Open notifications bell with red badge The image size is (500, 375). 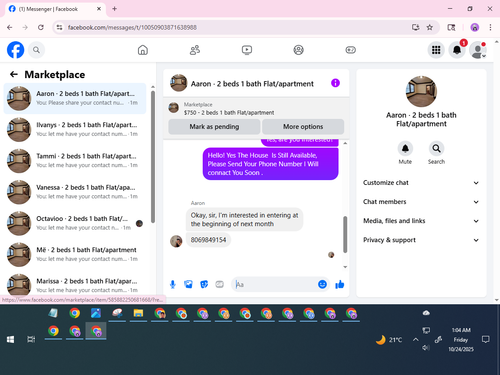457,50
